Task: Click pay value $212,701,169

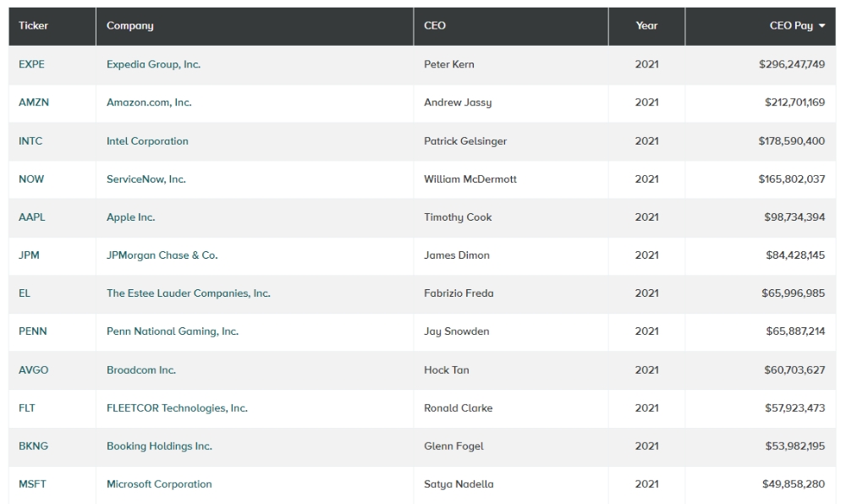Action: (794, 102)
